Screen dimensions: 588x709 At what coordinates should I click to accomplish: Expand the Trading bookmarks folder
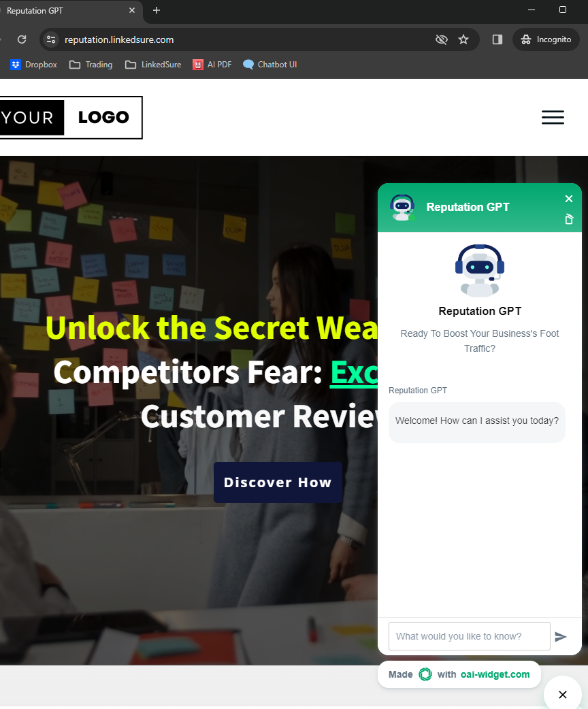[x=91, y=65]
